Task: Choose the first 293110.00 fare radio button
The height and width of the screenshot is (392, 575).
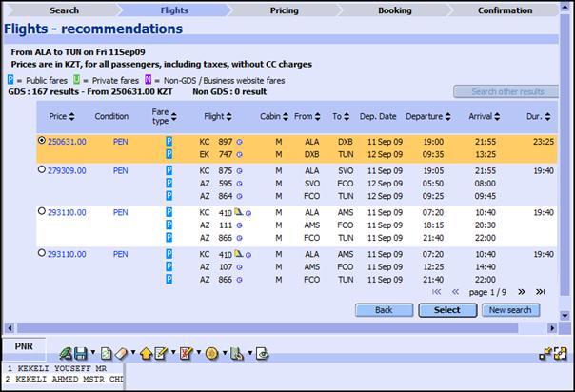Action: point(41,211)
